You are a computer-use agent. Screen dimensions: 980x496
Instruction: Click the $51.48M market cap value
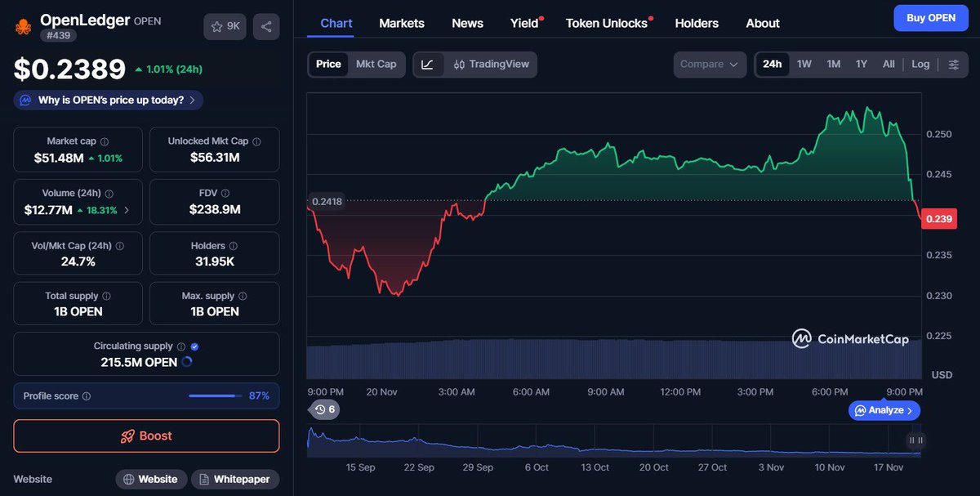point(59,158)
